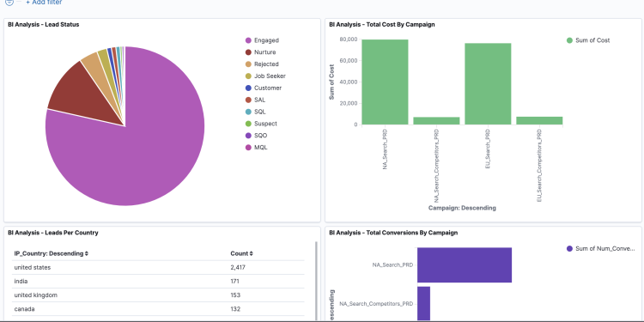Click the Sum of Num_Conversions legend dot

coord(569,248)
